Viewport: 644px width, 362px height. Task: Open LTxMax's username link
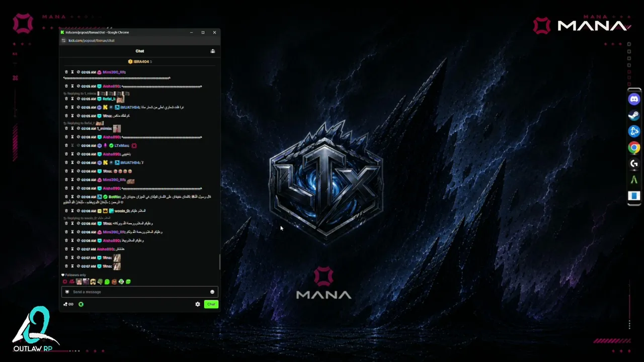[x=122, y=145]
